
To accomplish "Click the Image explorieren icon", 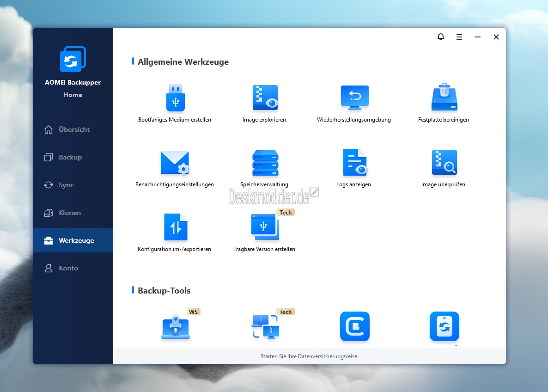I will pyautogui.click(x=265, y=98).
